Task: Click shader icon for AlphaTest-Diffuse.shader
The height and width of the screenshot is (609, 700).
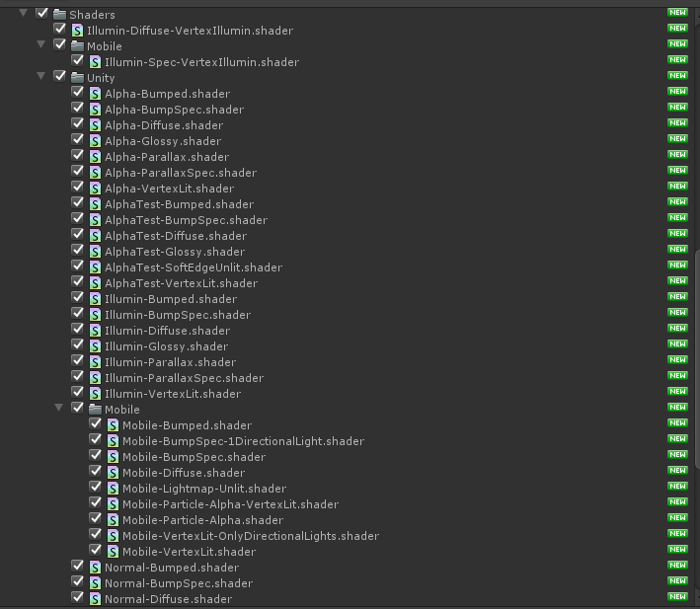Action: [95, 236]
